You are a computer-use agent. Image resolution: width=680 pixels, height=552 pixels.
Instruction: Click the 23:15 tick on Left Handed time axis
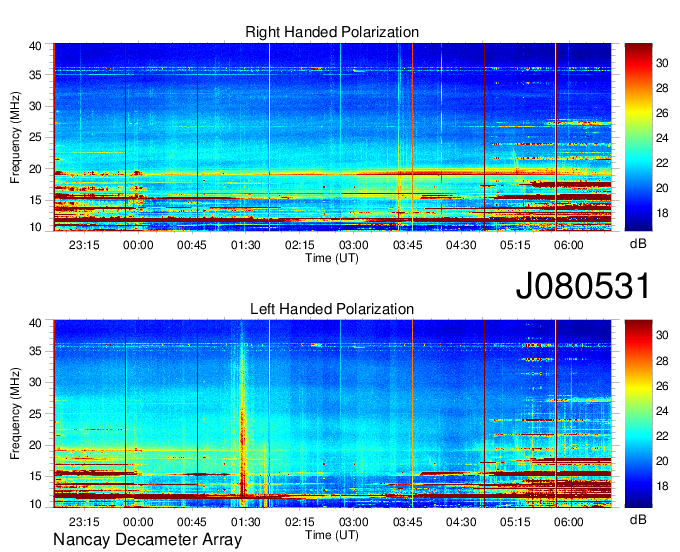coord(84,522)
